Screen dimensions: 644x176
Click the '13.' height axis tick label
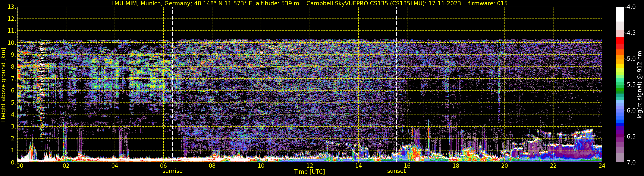[x=12, y=7]
